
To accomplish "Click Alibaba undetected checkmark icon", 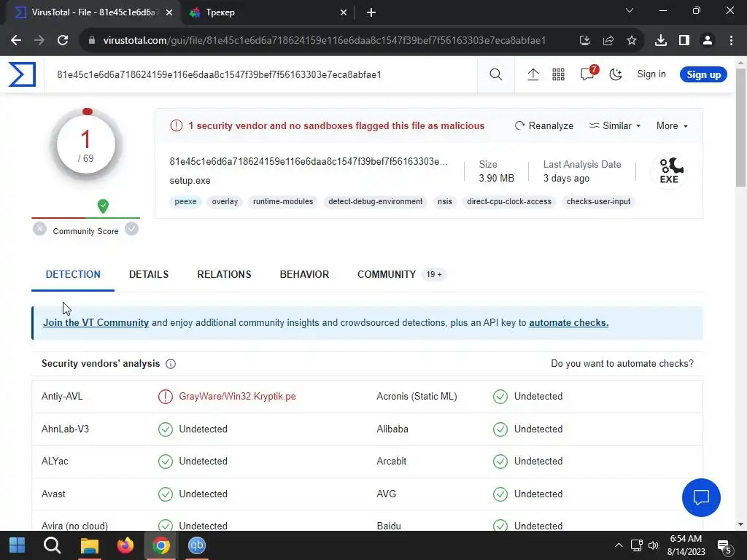I will (500, 429).
